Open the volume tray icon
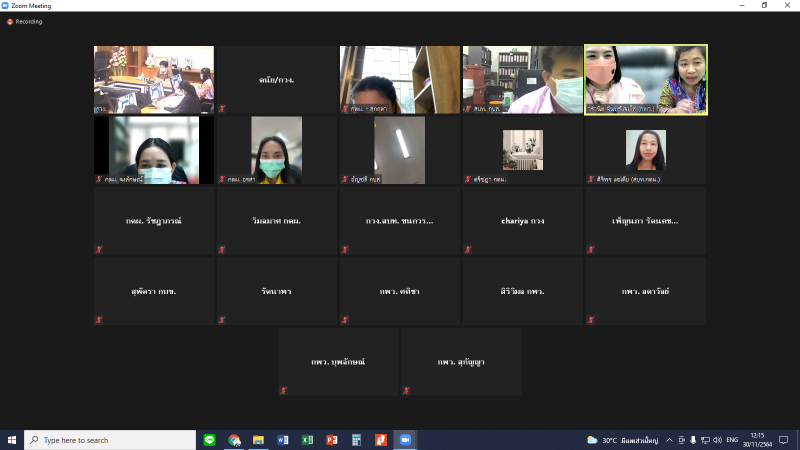Viewport: 800px width, 450px height. point(717,440)
